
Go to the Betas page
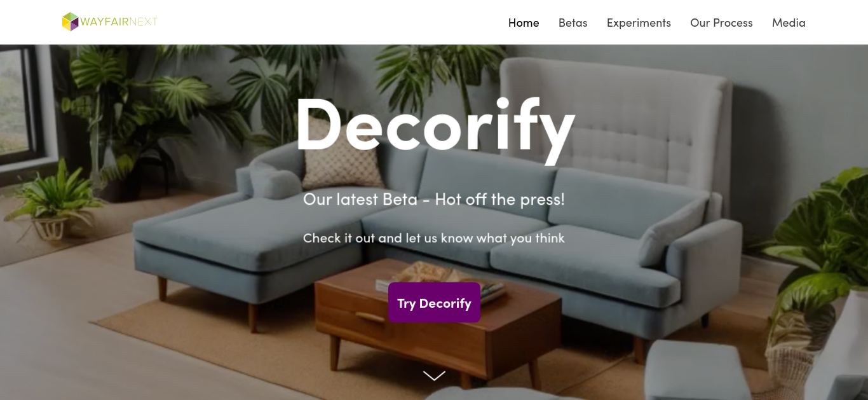click(x=573, y=23)
